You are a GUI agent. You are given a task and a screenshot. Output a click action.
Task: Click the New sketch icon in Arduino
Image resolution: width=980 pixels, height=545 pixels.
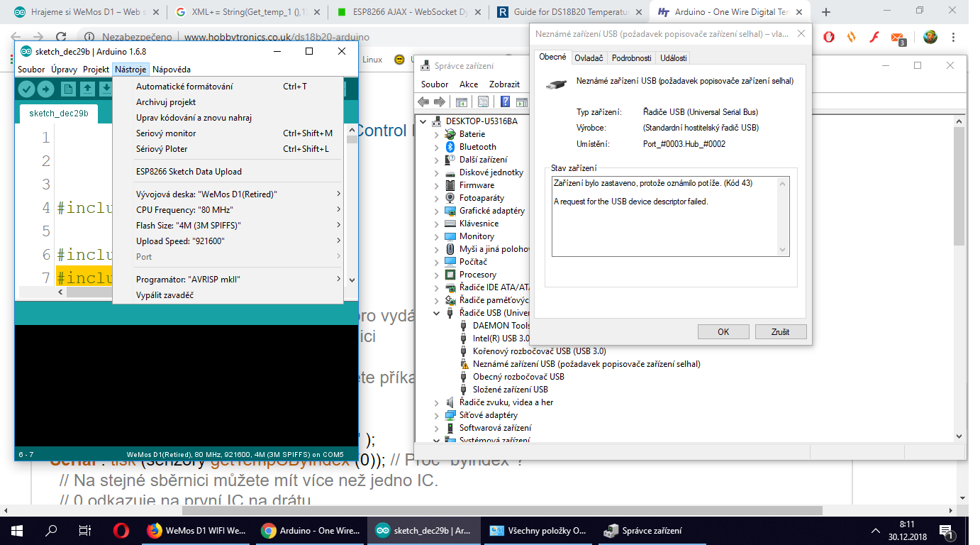coord(69,89)
